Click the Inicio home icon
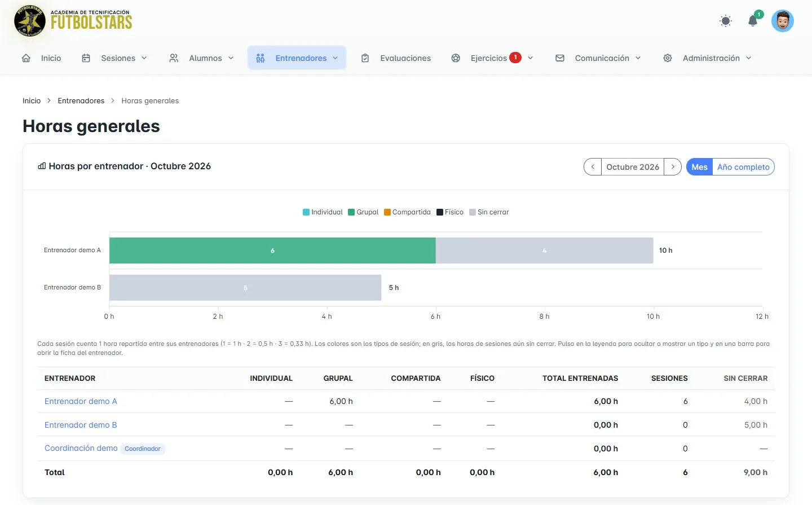The height and width of the screenshot is (505, 812). click(x=26, y=58)
